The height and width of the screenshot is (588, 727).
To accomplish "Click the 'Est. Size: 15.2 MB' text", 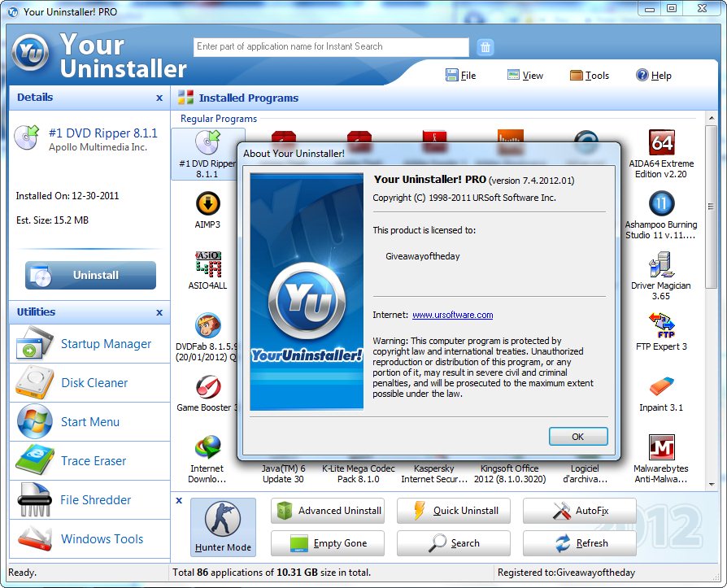I will tap(52, 220).
